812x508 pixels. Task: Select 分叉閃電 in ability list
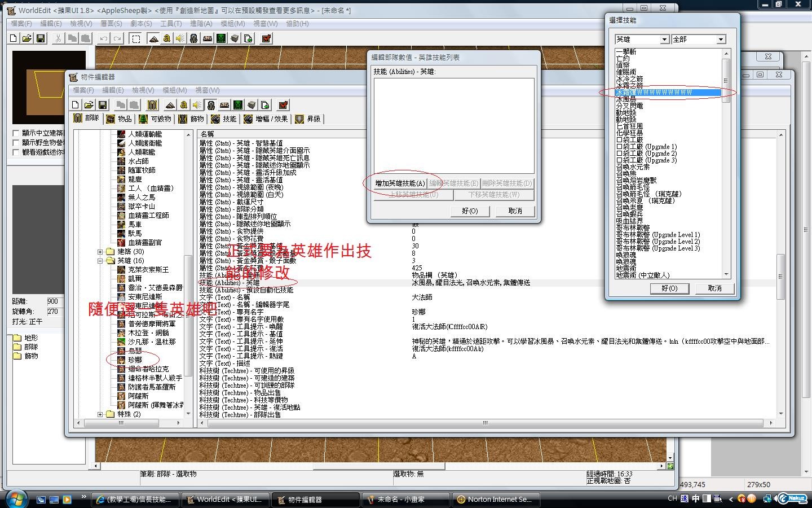[629, 106]
